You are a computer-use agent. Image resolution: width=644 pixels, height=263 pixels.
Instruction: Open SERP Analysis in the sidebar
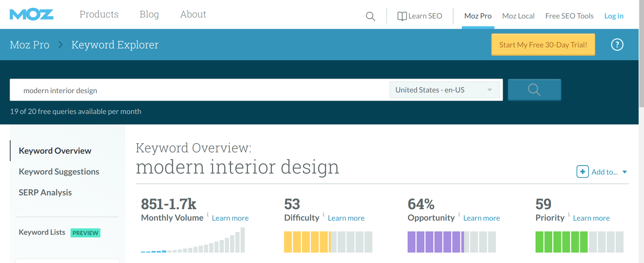click(x=45, y=193)
